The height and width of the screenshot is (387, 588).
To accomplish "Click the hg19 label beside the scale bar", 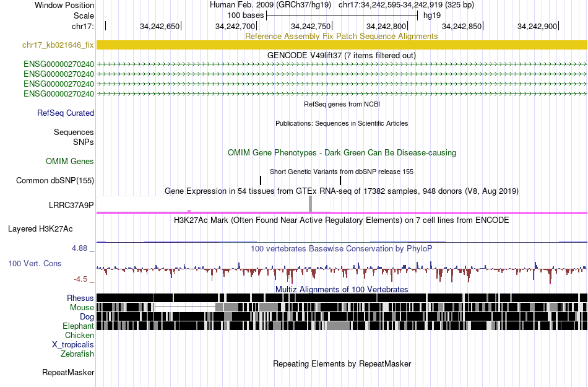I will click(x=432, y=15).
